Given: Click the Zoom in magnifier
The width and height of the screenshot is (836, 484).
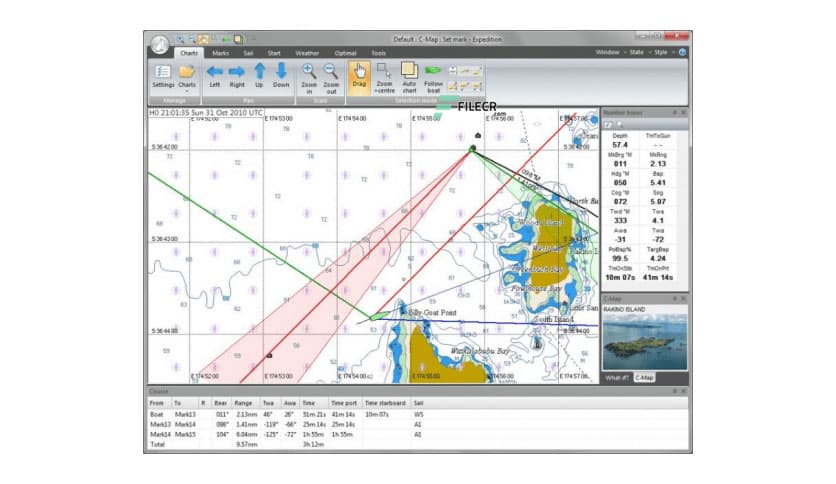Looking at the screenshot, I should pos(309,76).
